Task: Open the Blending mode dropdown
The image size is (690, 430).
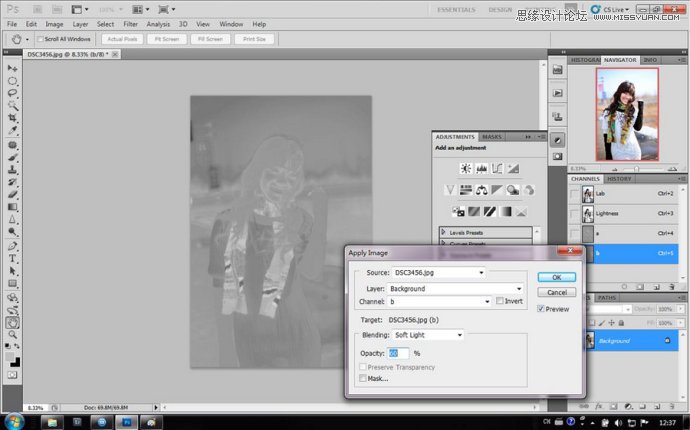Action: 428,335
